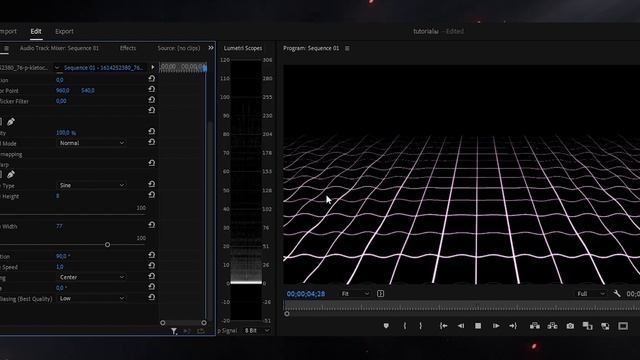640x360 pixels.
Task: Reset the Wave Type parameter
Action: pos(151,184)
